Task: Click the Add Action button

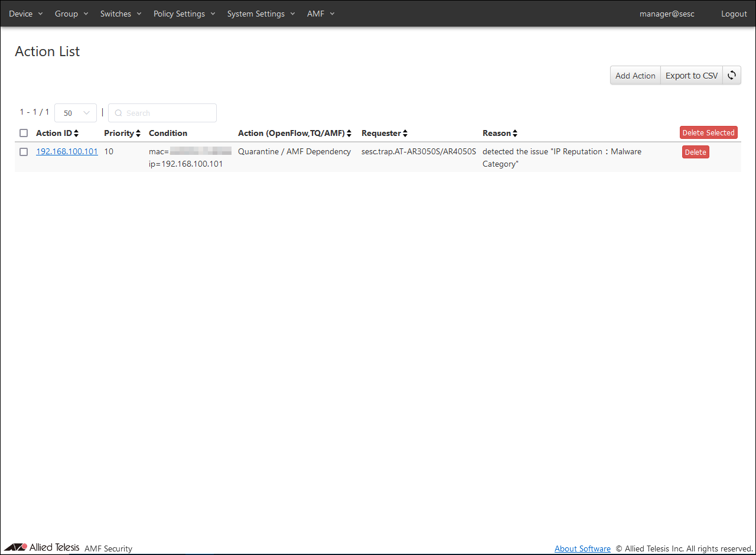Action: (635, 76)
